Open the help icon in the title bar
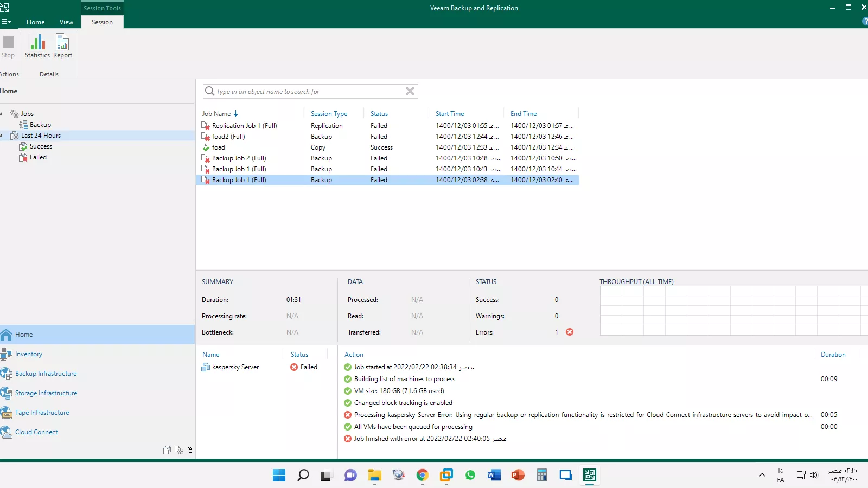This screenshot has width=868, height=488. click(x=865, y=22)
